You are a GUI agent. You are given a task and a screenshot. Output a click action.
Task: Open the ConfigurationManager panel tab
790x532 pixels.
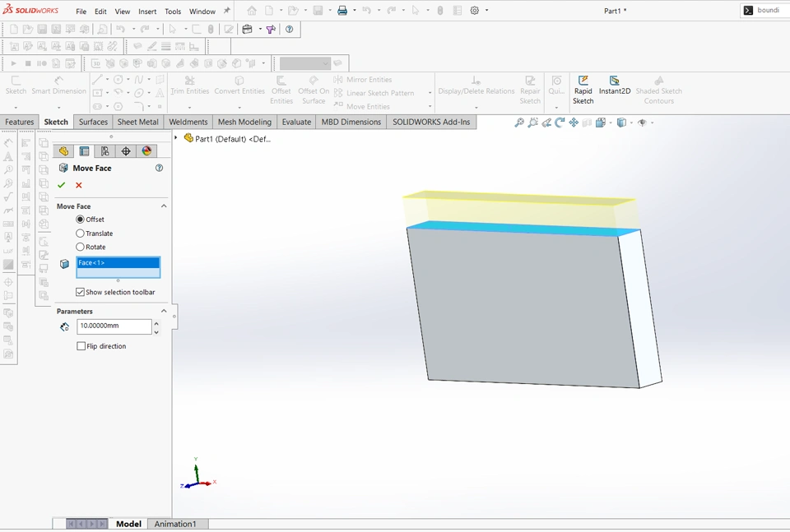[x=105, y=151]
